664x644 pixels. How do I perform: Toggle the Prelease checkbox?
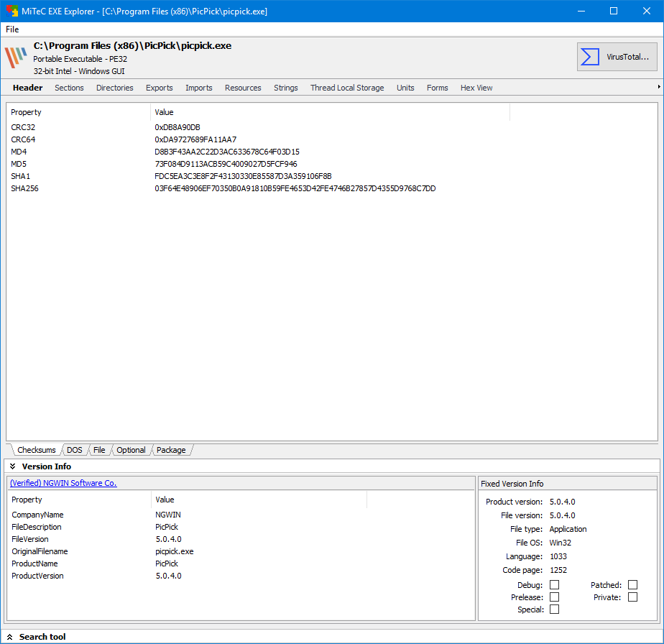(554, 597)
